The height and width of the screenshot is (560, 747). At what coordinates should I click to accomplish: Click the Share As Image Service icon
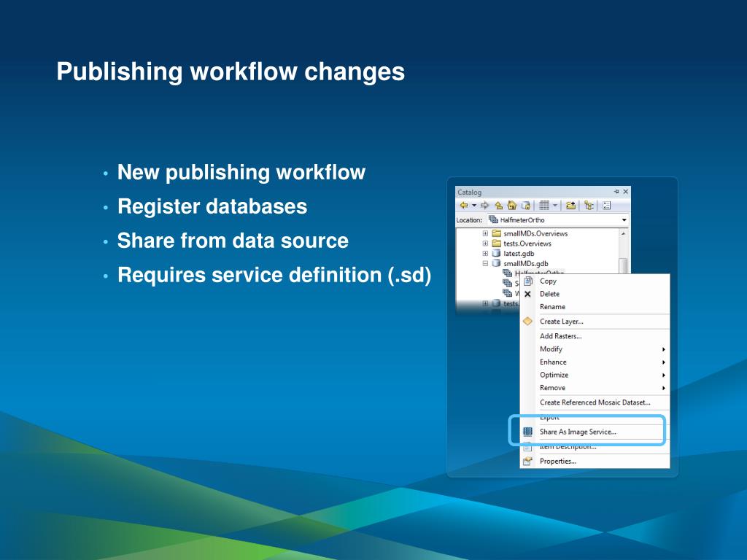(528, 432)
